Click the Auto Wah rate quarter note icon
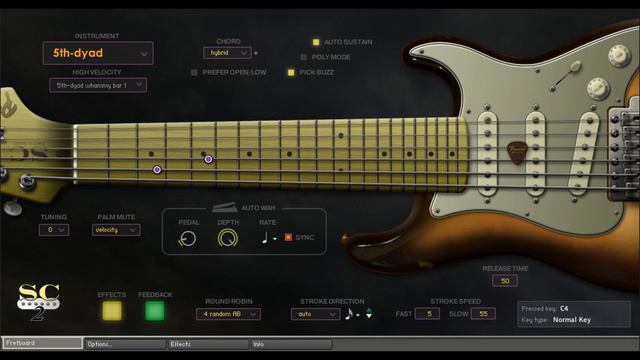The image size is (640, 360). coord(265,238)
